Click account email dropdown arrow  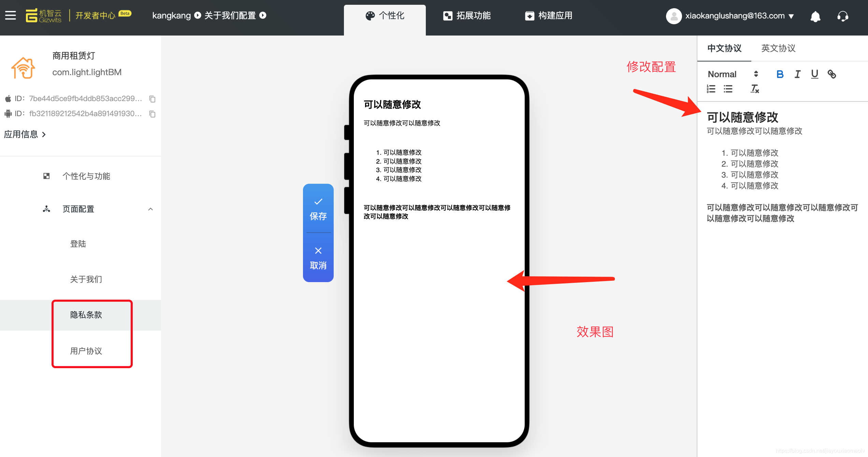point(794,15)
